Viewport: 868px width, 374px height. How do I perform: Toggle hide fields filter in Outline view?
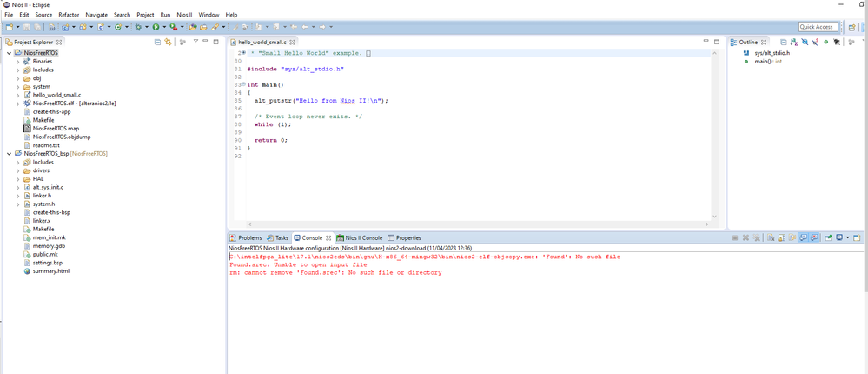(x=805, y=42)
